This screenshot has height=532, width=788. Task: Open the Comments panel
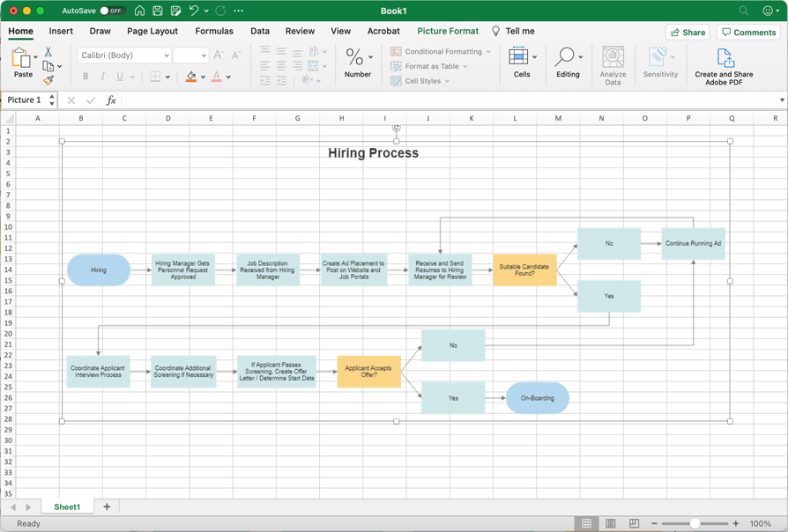747,31
